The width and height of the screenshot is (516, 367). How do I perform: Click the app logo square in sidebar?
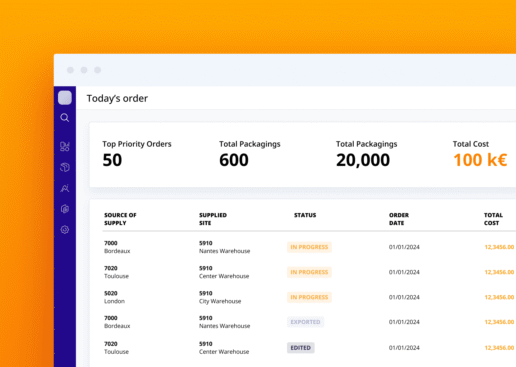(65, 98)
